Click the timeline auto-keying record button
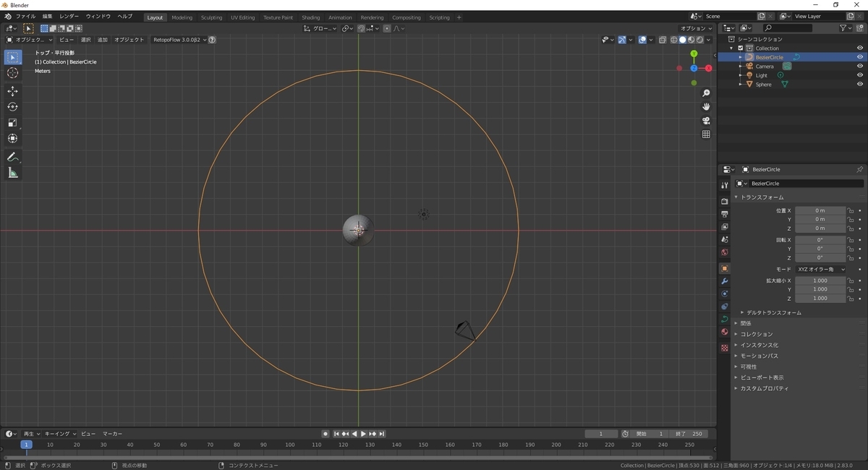The width and height of the screenshot is (868, 470). click(x=325, y=434)
